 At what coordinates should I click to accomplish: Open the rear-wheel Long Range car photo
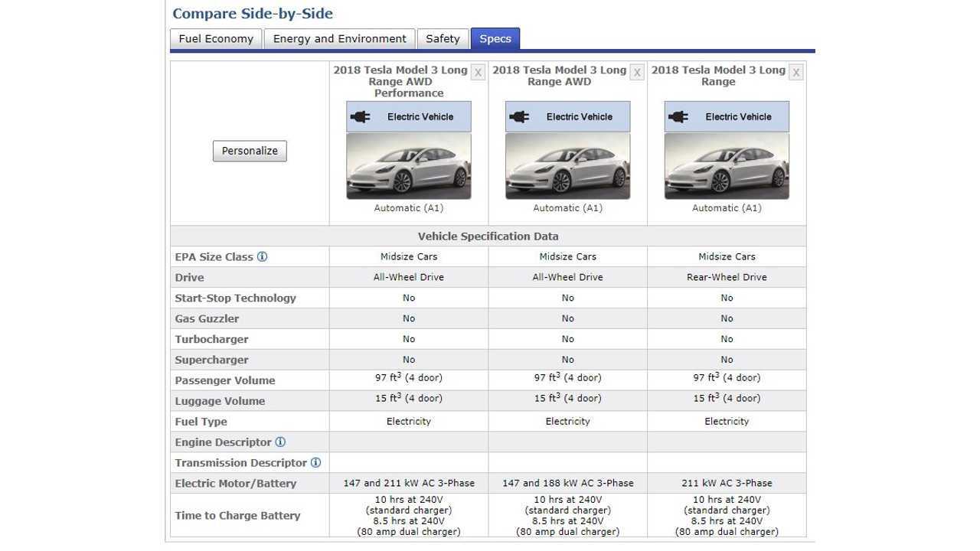point(727,166)
